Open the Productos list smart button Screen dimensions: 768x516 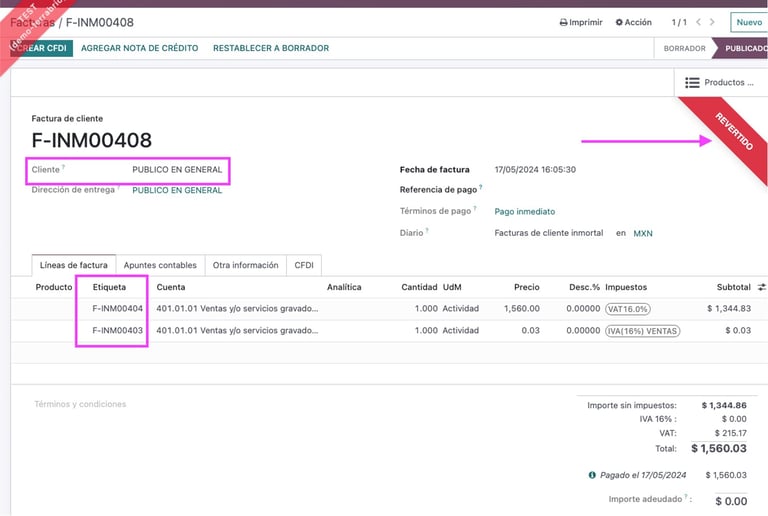pyautogui.click(x=720, y=83)
